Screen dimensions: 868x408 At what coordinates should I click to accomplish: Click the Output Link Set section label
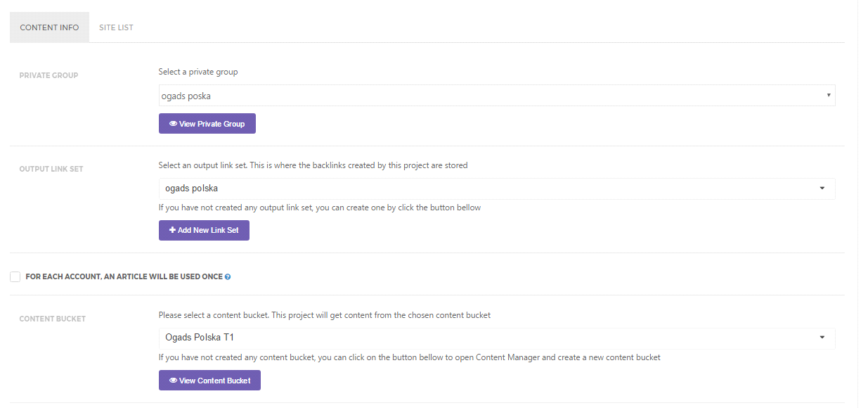51,169
